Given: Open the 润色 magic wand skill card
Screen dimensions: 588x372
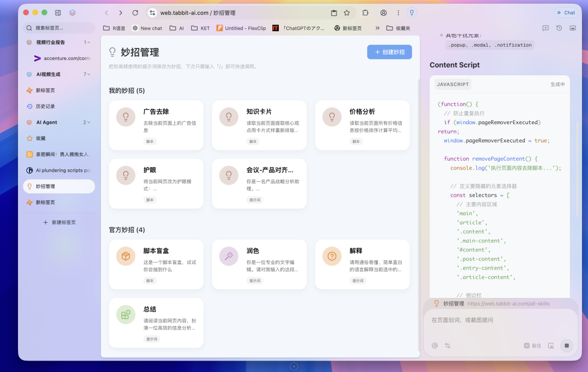Looking at the screenshot, I should pos(259,264).
